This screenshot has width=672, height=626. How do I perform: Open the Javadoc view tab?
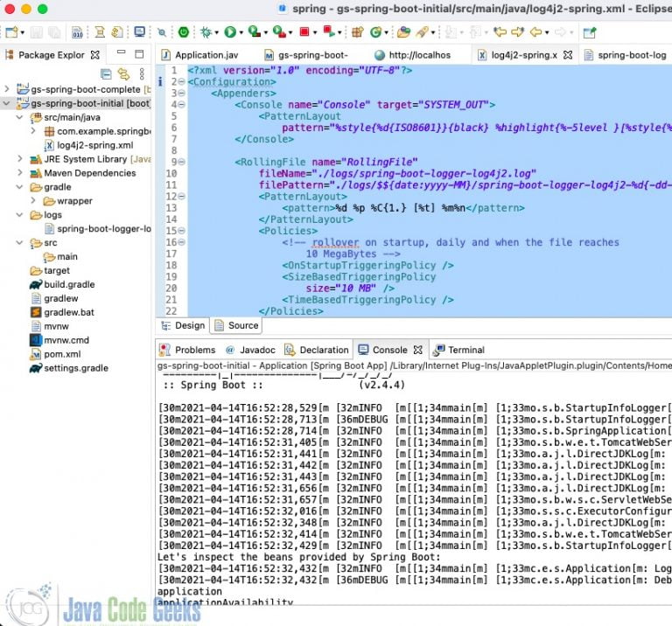click(x=251, y=350)
